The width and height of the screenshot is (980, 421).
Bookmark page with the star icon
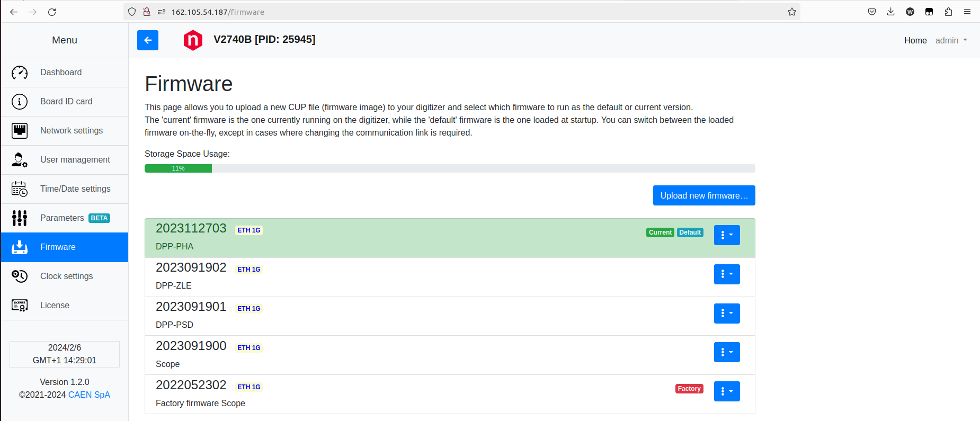click(792, 12)
